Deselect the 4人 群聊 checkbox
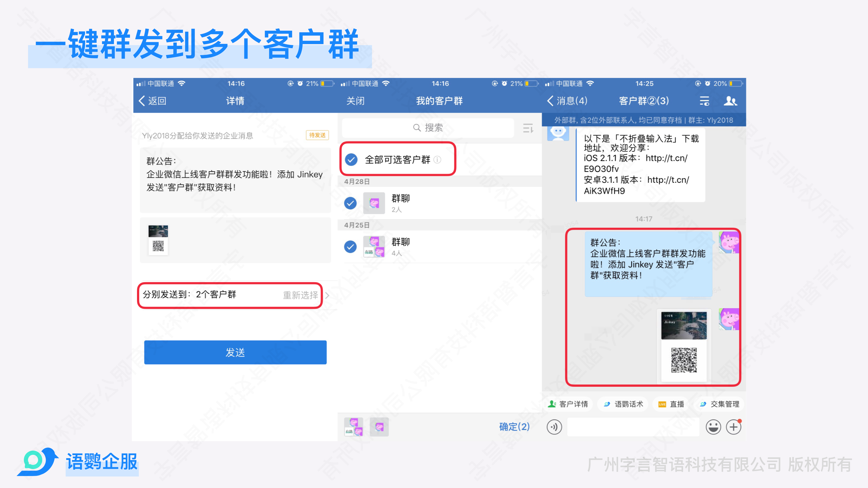The image size is (868, 488). click(350, 246)
